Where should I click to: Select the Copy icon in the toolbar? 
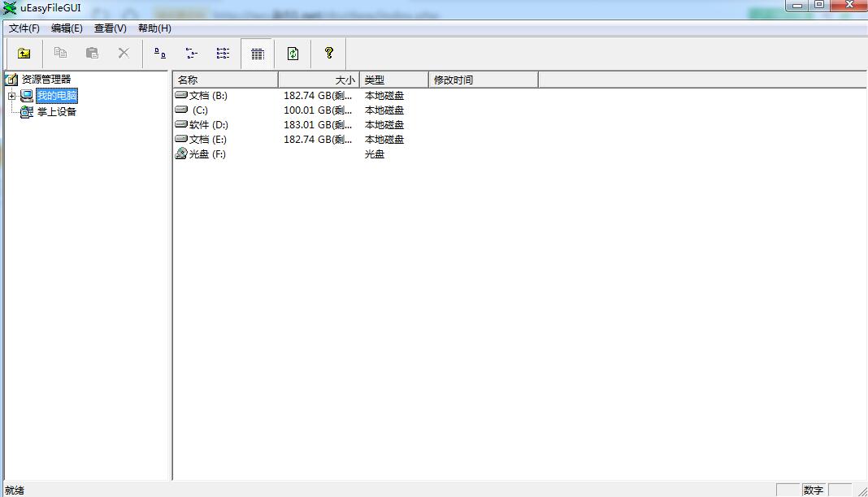[x=60, y=53]
